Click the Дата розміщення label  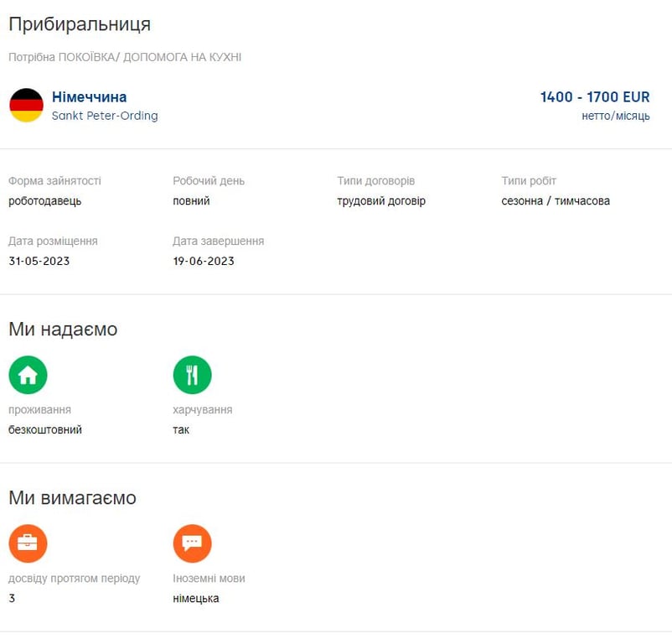[53, 241]
